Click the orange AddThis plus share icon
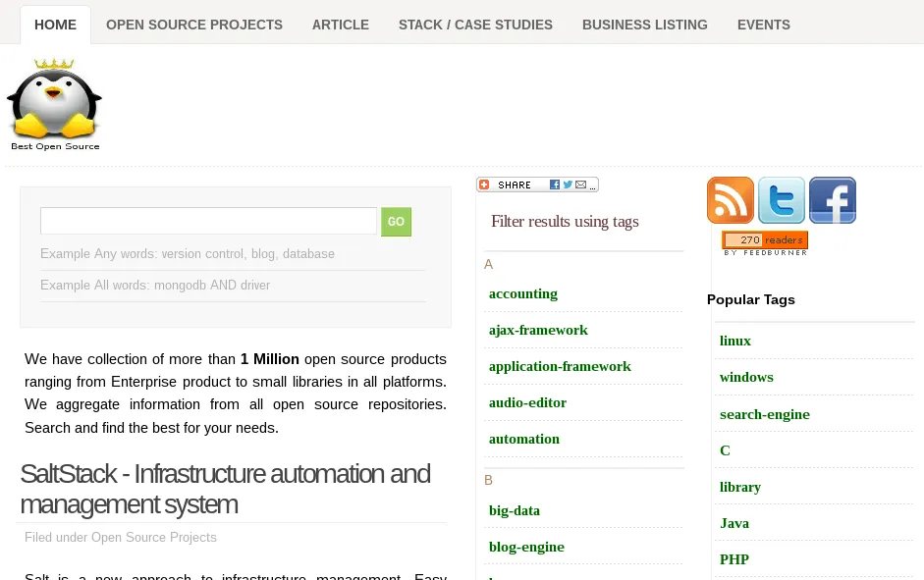This screenshot has width=924, height=580. (484, 185)
